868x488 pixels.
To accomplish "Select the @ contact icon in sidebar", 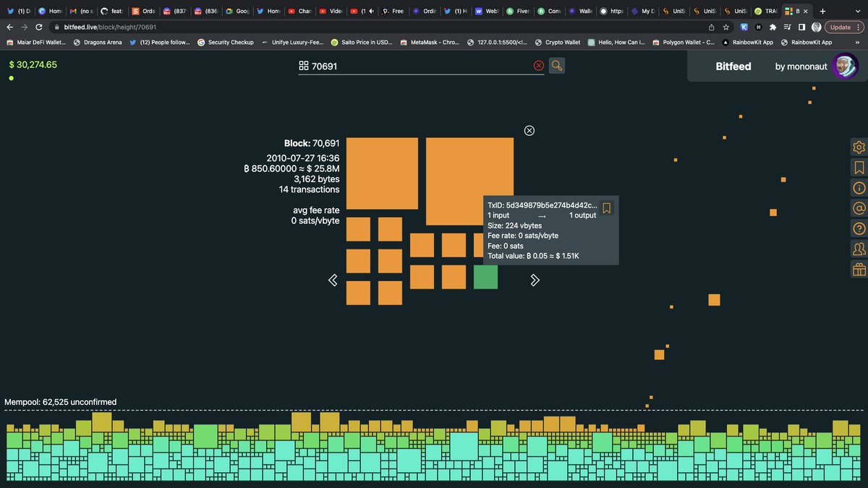I will (x=859, y=207).
